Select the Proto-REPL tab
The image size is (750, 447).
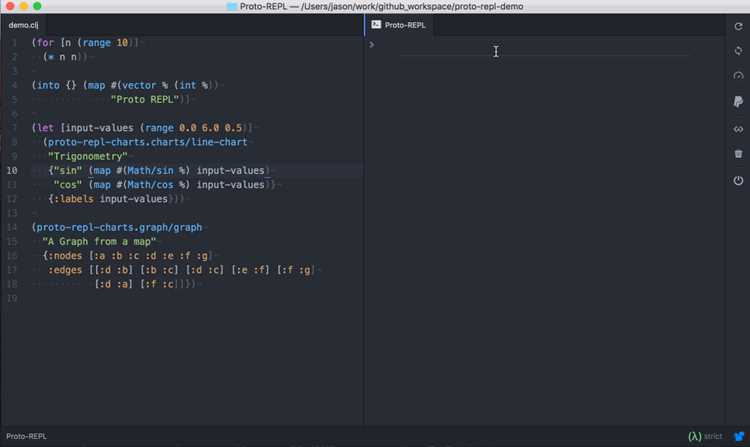pos(399,25)
